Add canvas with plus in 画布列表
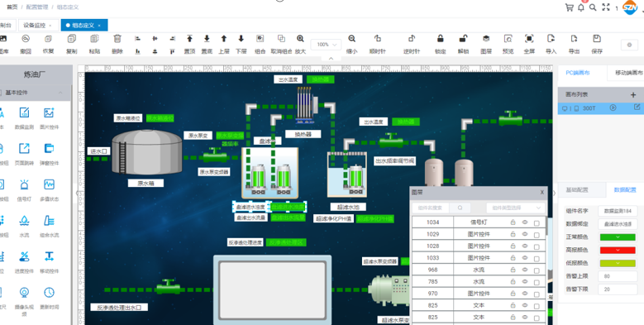The width and height of the screenshot is (644, 325). [633, 95]
